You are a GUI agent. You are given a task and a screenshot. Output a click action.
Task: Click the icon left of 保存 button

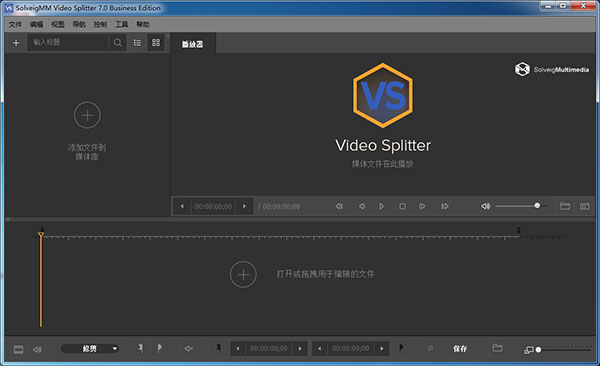point(430,348)
